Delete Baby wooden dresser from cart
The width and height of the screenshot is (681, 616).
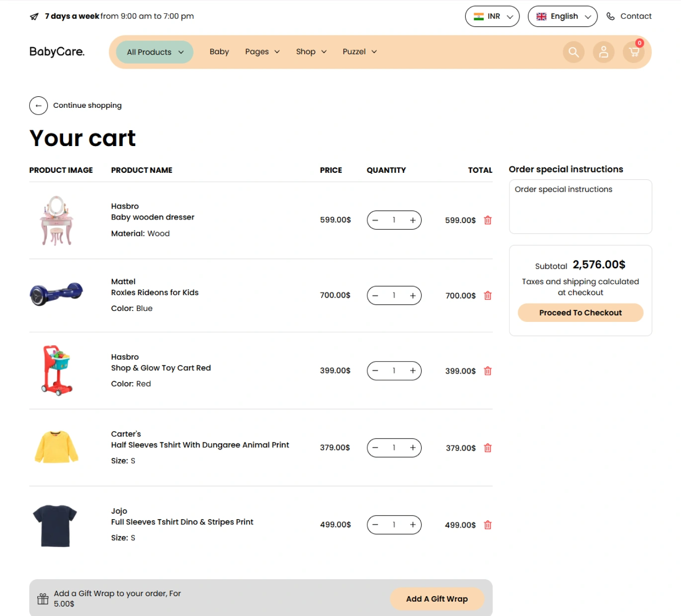[x=488, y=220]
